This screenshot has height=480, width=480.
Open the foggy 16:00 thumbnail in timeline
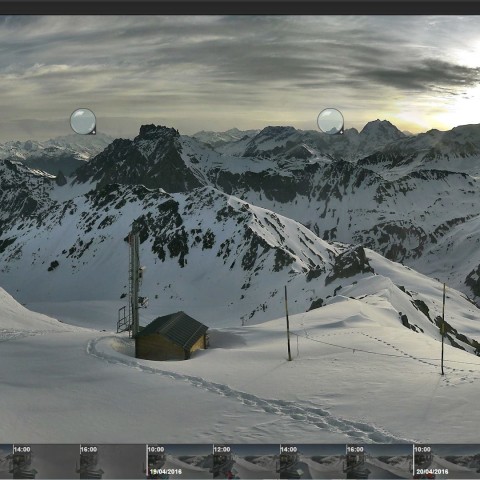113,461
